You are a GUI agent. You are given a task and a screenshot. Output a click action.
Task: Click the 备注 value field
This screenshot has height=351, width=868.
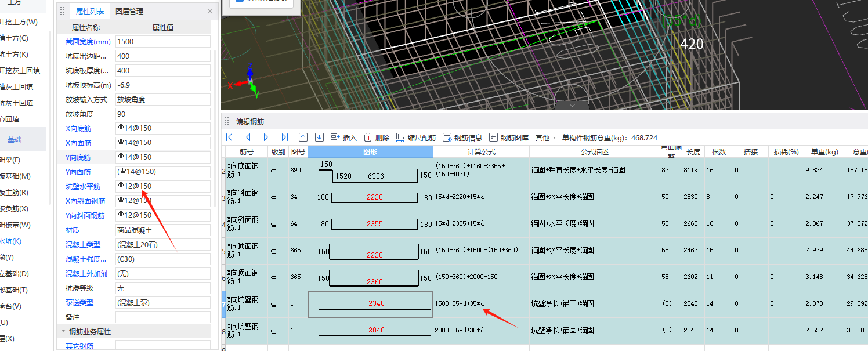point(163,317)
